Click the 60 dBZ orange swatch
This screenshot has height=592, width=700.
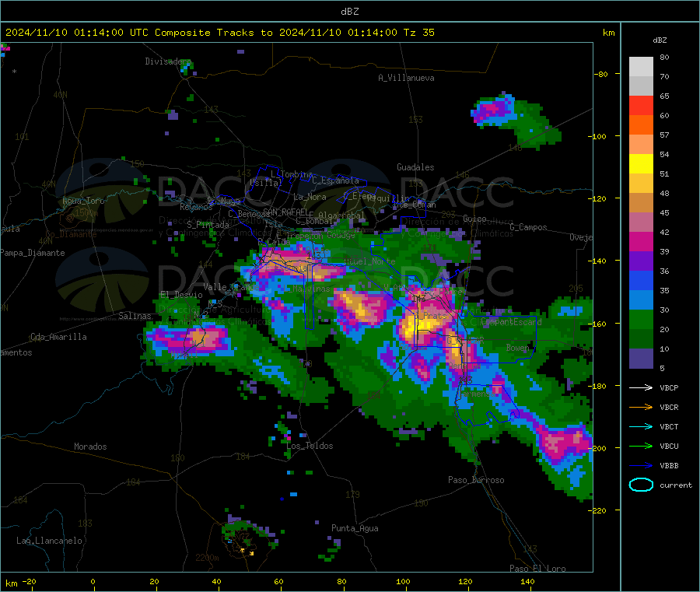click(641, 125)
